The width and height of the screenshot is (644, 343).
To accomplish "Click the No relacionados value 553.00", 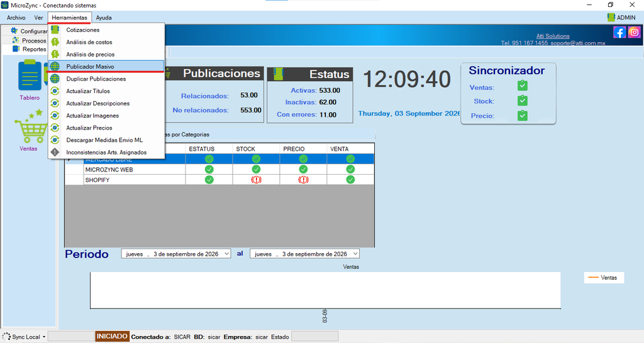I will [251, 110].
